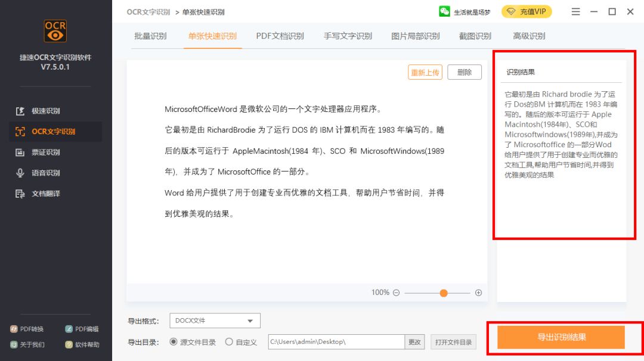Image resolution: width=644 pixels, height=361 pixels.
Task: Select OCR文字识别 sidebar item
Action: 55,132
